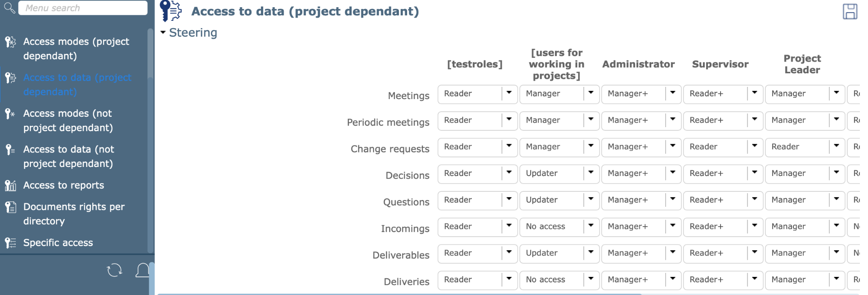This screenshot has width=868, height=295.
Task: Click the key icon beside page title
Action: coord(171,11)
